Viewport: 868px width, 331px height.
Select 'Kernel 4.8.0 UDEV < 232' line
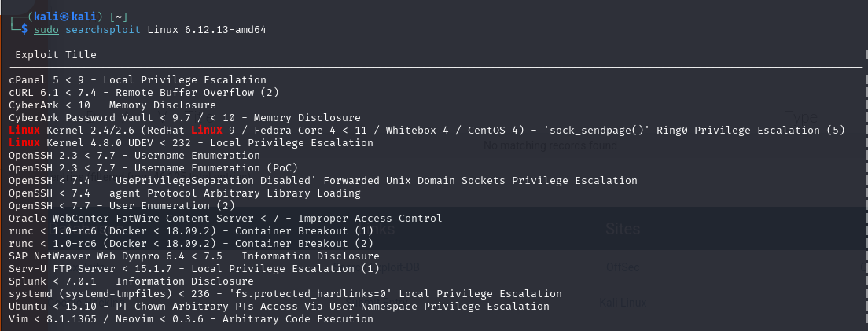click(x=191, y=143)
